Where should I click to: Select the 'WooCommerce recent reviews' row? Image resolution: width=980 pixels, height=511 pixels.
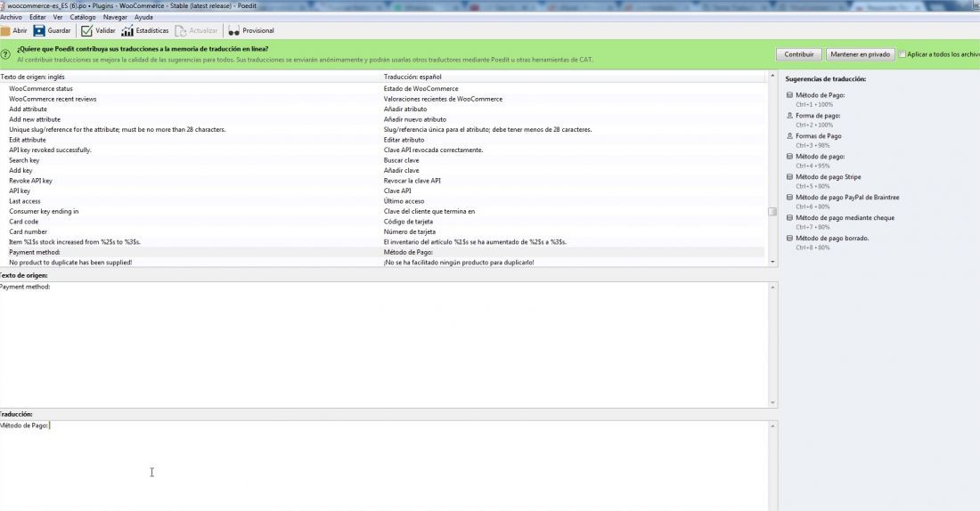point(382,99)
